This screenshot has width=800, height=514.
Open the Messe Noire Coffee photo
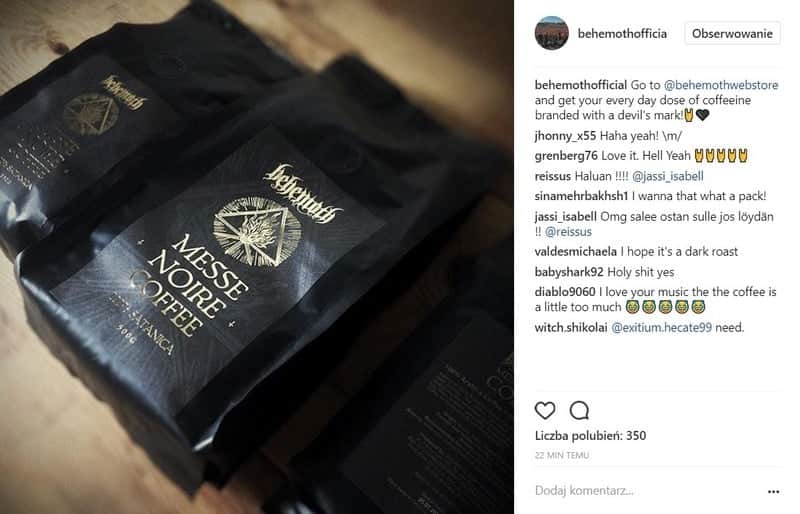click(x=257, y=257)
